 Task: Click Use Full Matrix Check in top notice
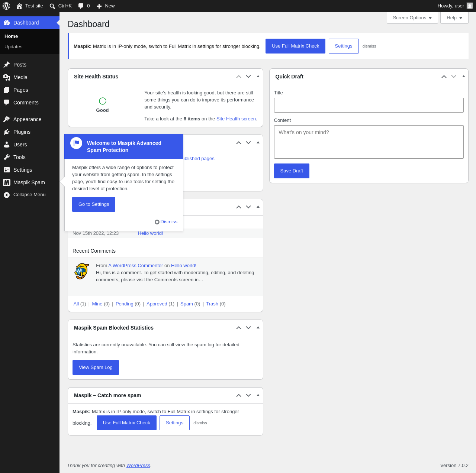295,46
